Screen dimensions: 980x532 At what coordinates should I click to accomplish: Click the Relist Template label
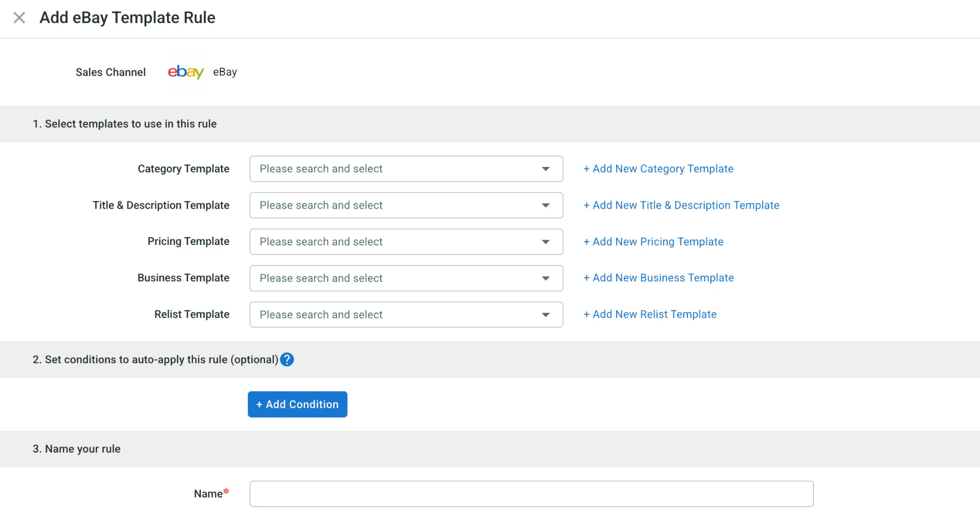click(192, 314)
